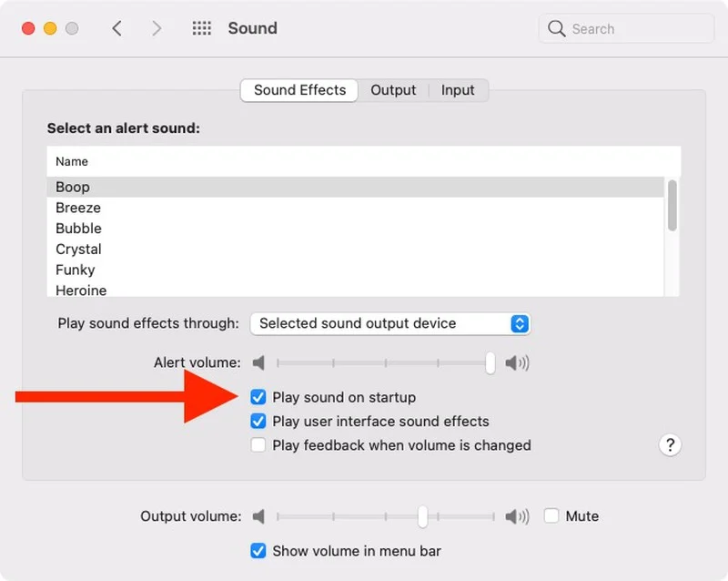Click the loud speaker icon beside Alert volume
This screenshot has height=581, width=728.
pos(517,363)
